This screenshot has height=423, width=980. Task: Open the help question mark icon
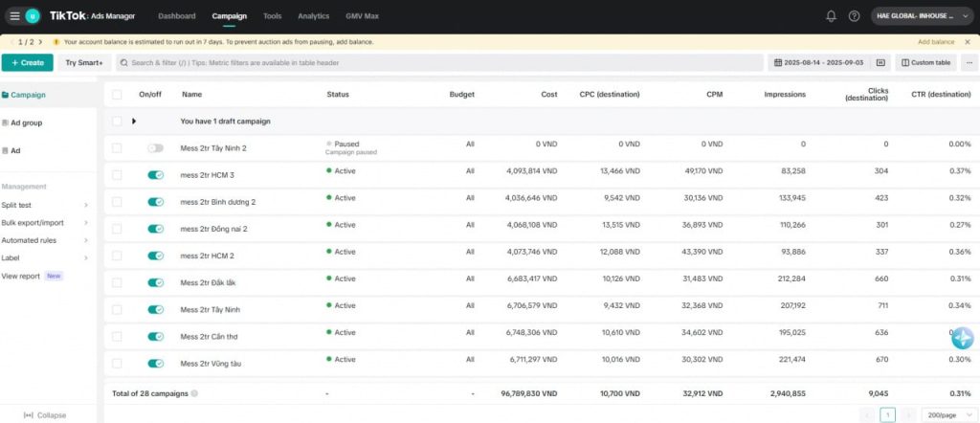[854, 16]
